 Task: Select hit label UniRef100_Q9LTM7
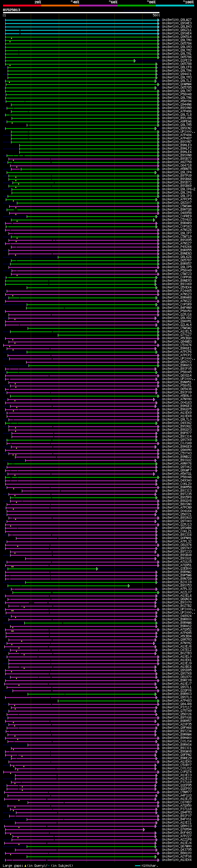click(177, 91)
